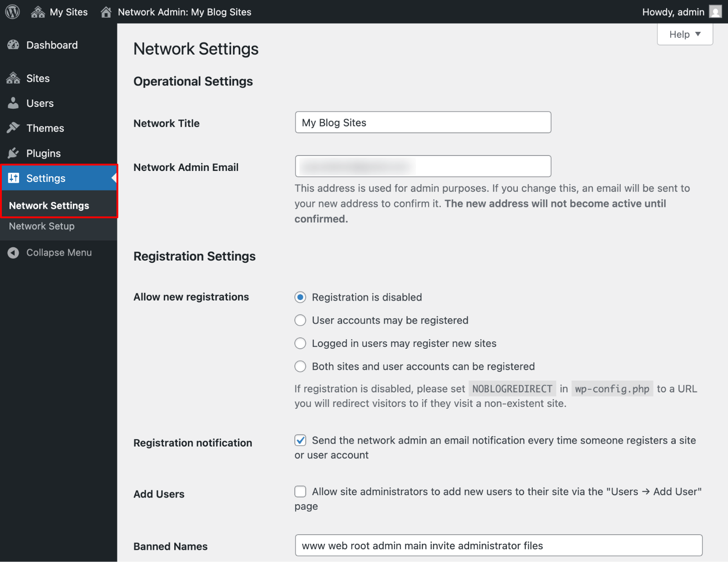Click the Operational Settings heading
728x562 pixels.
pyautogui.click(x=193, y=81)
